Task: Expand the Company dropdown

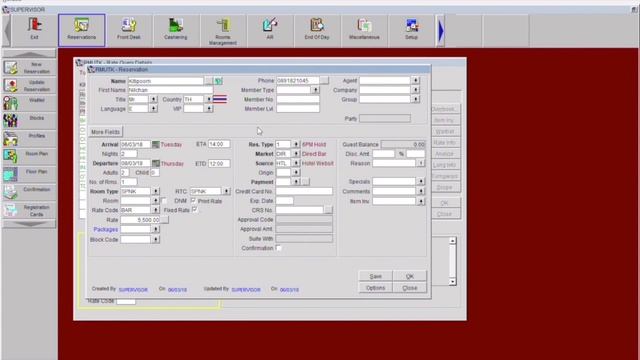Action: coord(415,90)
